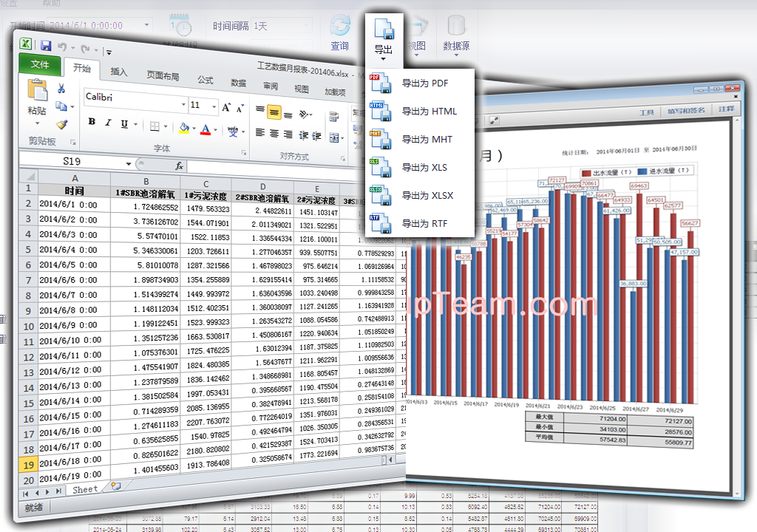Toggle italic formatting
The width and height of the screenshot is (757, 532).
coord(108,123)
